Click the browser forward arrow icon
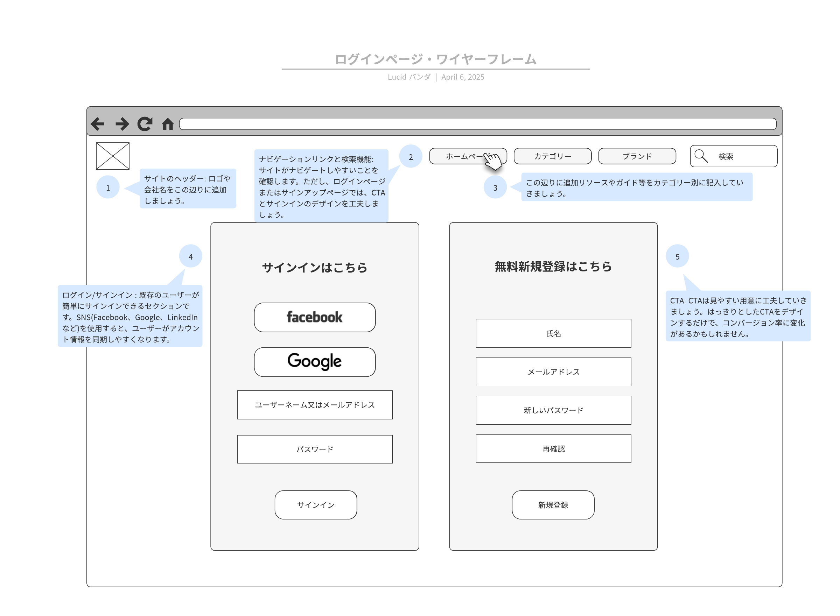The width and height of the screenshot is (840, 616). pos(122,124)
